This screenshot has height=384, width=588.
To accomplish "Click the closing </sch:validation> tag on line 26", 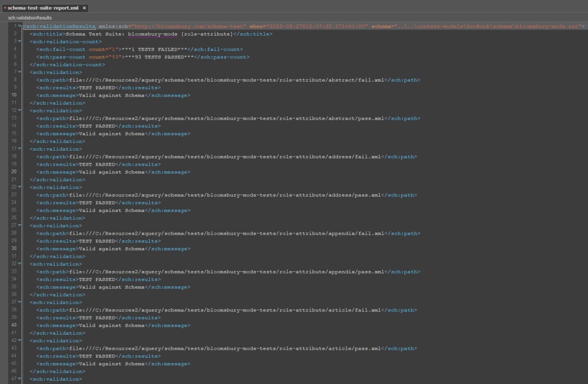I will (x=57, y=218).
